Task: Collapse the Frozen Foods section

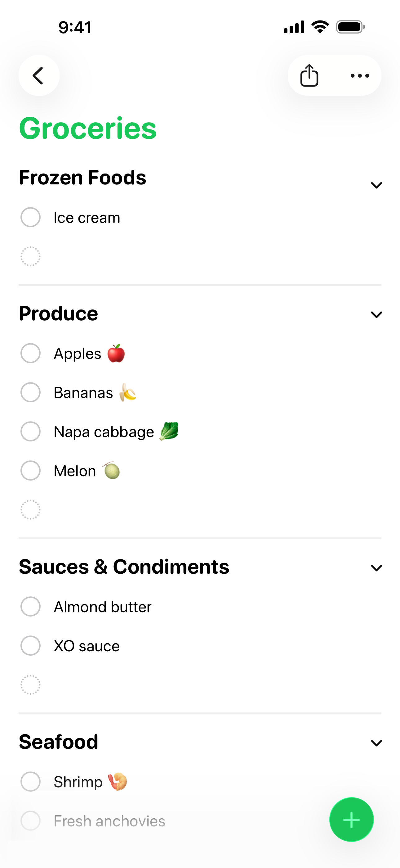Action: 376,185
